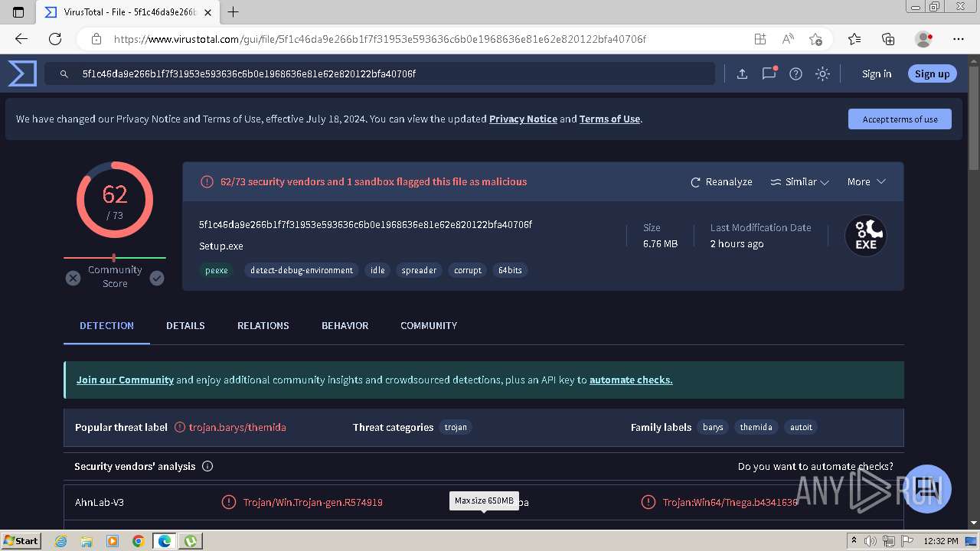This screenshot has width=980, height=551.
Task: Click the tab actions menu icon
Action: coord(18,12)
